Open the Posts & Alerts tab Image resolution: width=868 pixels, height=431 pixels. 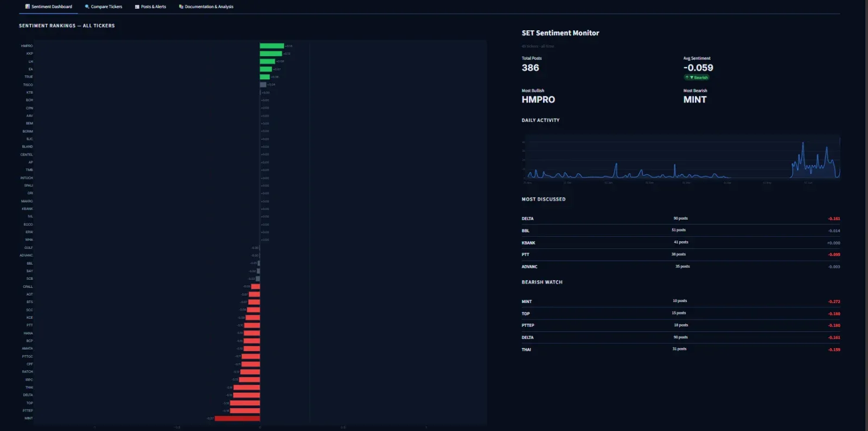150,7
